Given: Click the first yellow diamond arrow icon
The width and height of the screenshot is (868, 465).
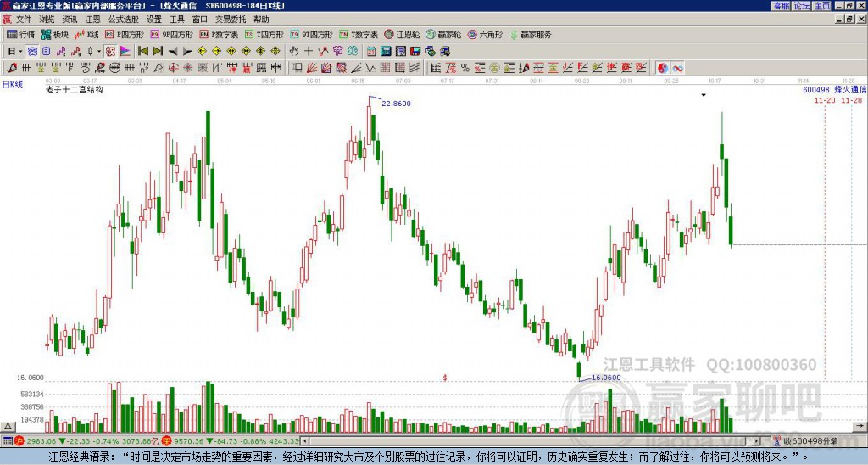Looking at the screenshot, I should point(202,52).
